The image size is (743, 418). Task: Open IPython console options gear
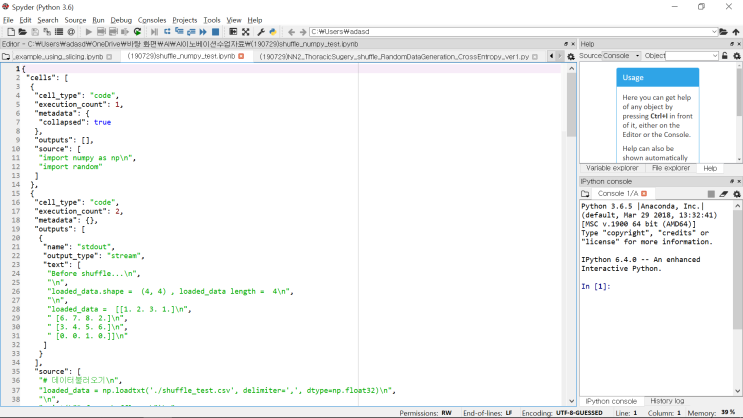coord(737,194)
